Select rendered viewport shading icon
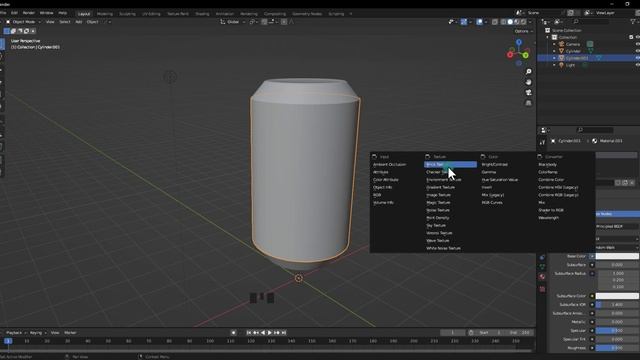640x360 pixels. coord(523,22)
